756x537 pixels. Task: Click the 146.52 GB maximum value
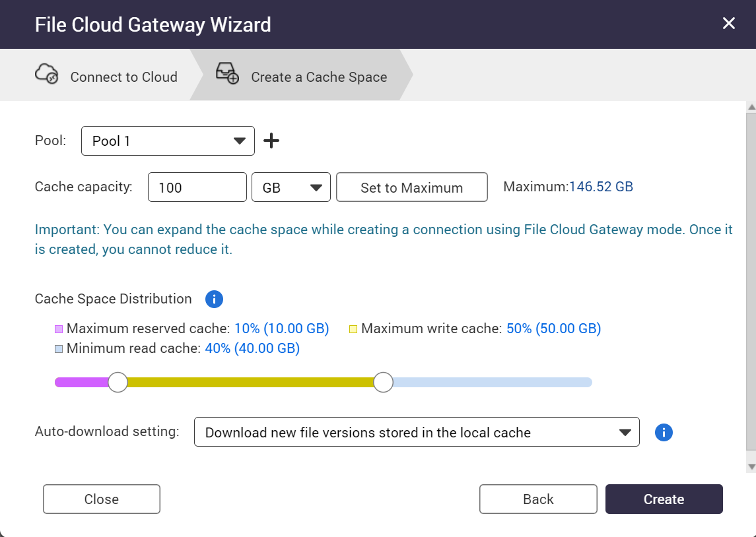601,187
